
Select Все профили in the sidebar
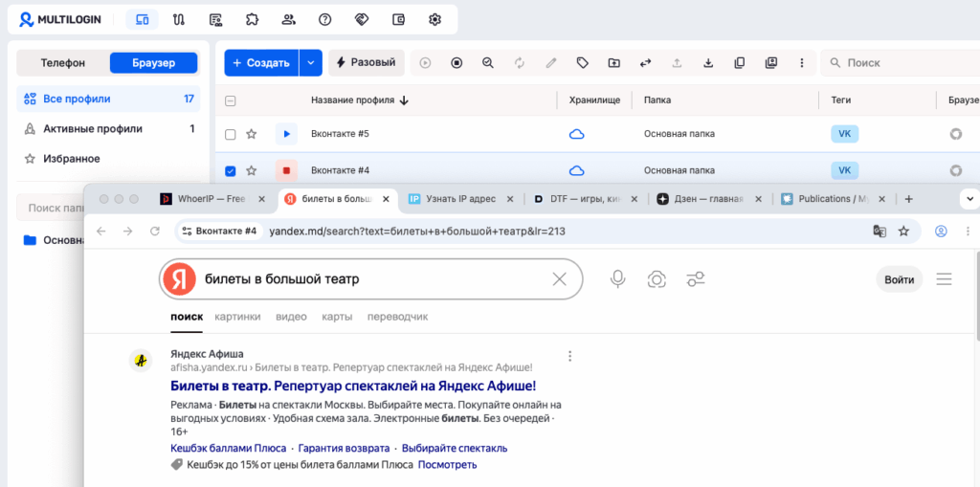pos(108,99)
